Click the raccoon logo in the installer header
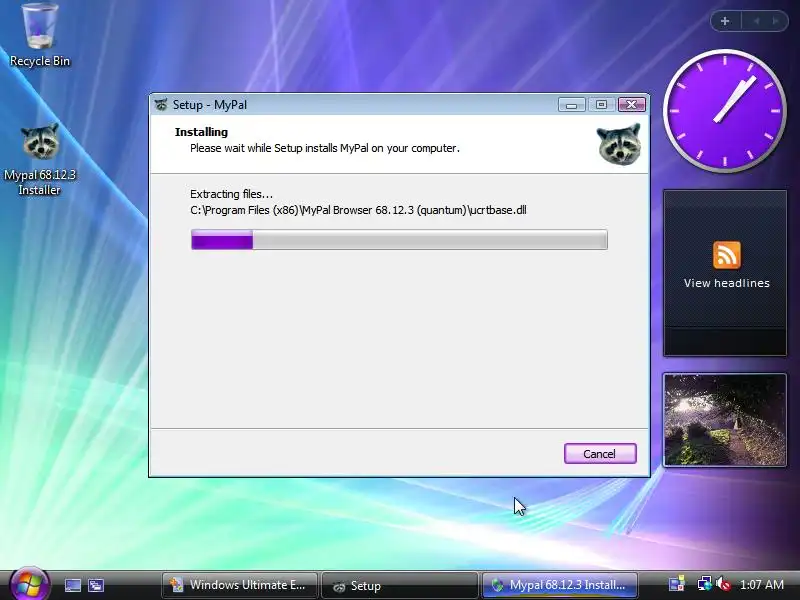Image resolution: width=800 pixels, height=600 pixels. point(619,144)
